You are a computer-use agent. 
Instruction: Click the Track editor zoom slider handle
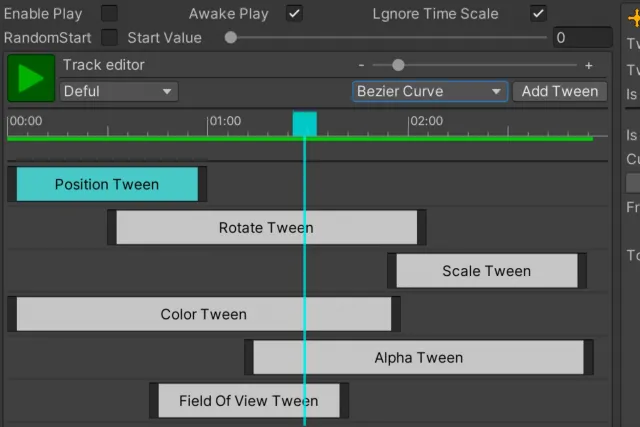click(x=398, y=65)
